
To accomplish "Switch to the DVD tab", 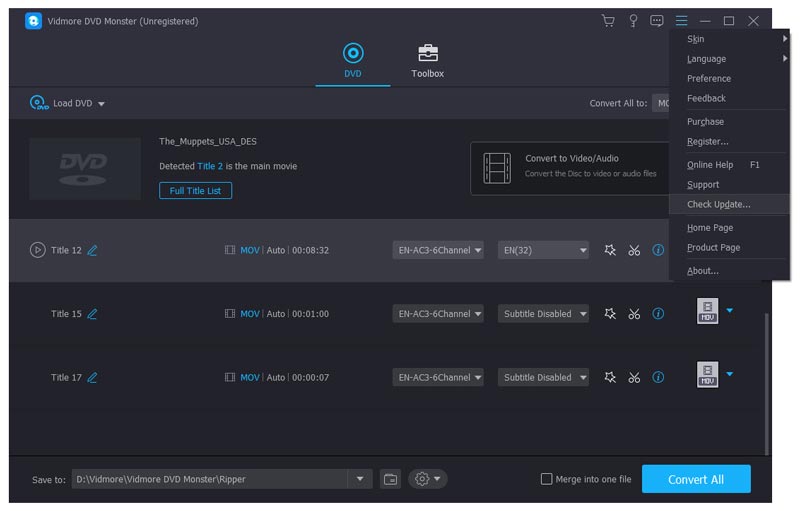I will (353, 61).
